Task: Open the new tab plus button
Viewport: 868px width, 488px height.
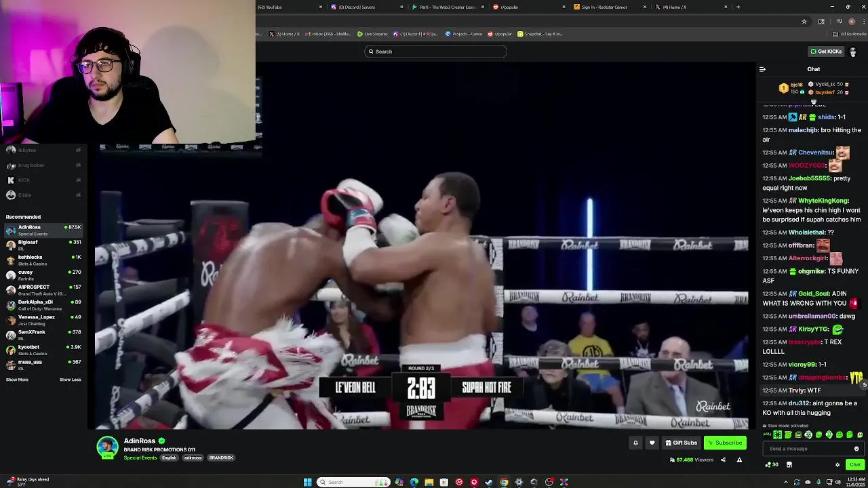Action: click(x=738, y=7)
